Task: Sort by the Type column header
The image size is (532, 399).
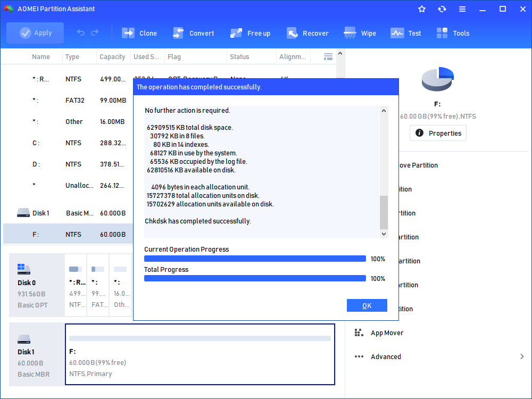Action: 72,57
